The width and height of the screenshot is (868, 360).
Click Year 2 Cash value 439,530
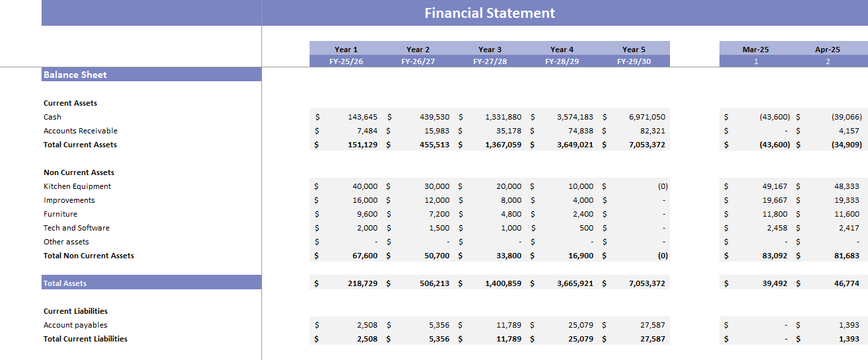pyautogui.click(x=434, y=117)
